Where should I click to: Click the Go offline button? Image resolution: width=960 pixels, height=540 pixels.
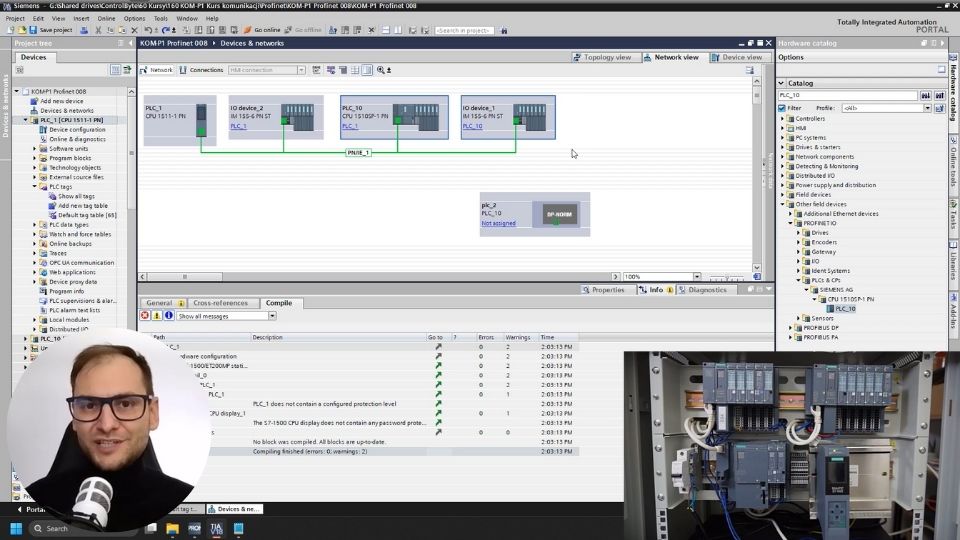tap(303, 30)
